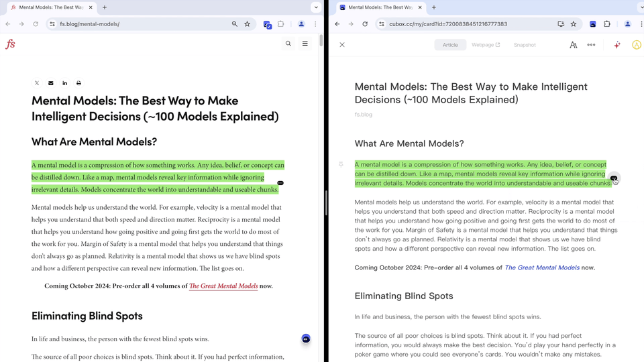The image size is (644, 362).
Task: Open the extensions puzzle icon in the left browser
Action: pyautogui.click(x=281, y=24)
